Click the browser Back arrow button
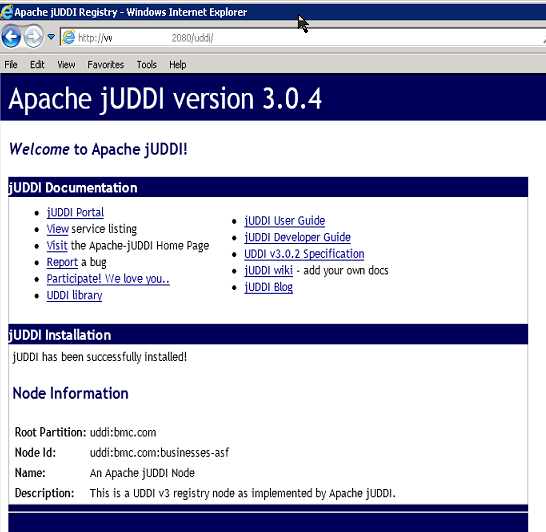 (11, 36)
